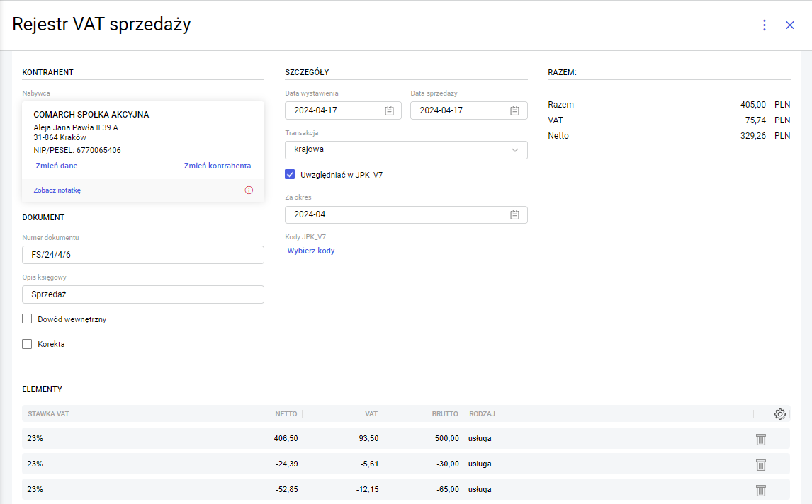Open calendar for Data wystawienia field
The height and width of the screenshot is (504, 812).
pyautogui.click(x=390, y=110)
